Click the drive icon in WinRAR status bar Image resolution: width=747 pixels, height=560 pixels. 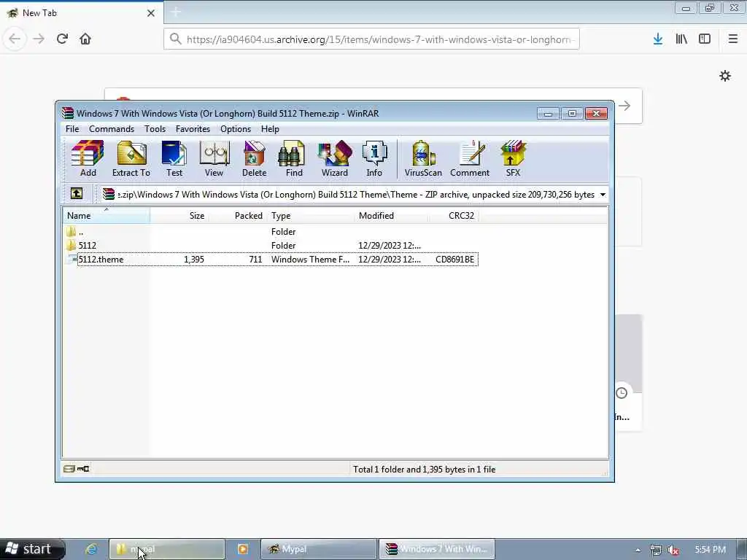[69, 469]
